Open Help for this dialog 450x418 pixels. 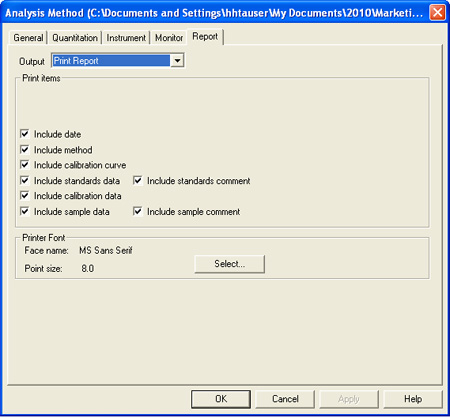[413, 399]
